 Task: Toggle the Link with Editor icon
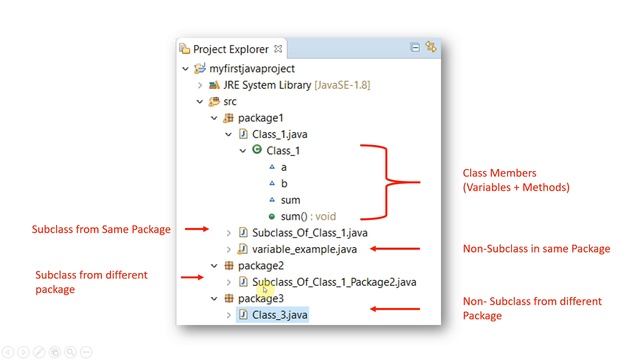click(x=431, y=47)
